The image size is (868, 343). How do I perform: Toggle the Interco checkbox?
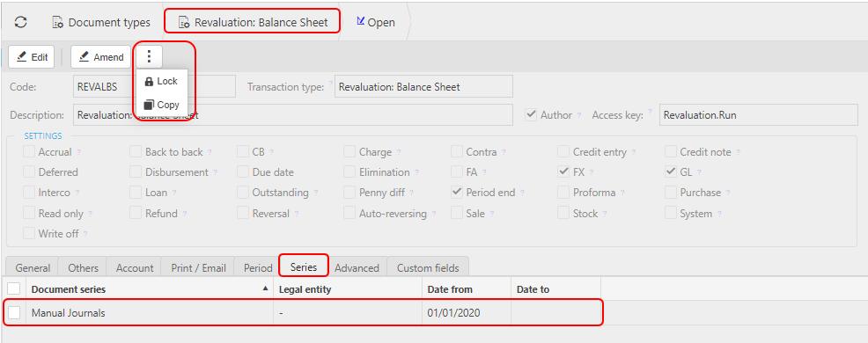[29, 193]
